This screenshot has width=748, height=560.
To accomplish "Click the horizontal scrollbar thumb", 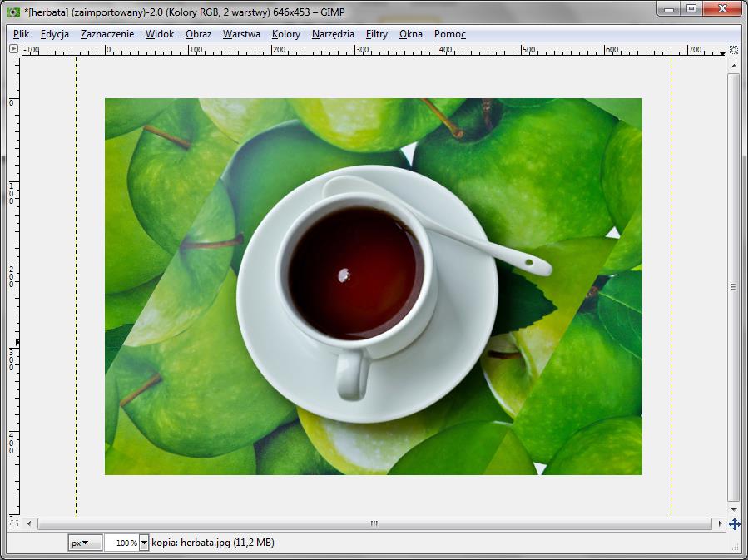I will (x=374, y=523).
